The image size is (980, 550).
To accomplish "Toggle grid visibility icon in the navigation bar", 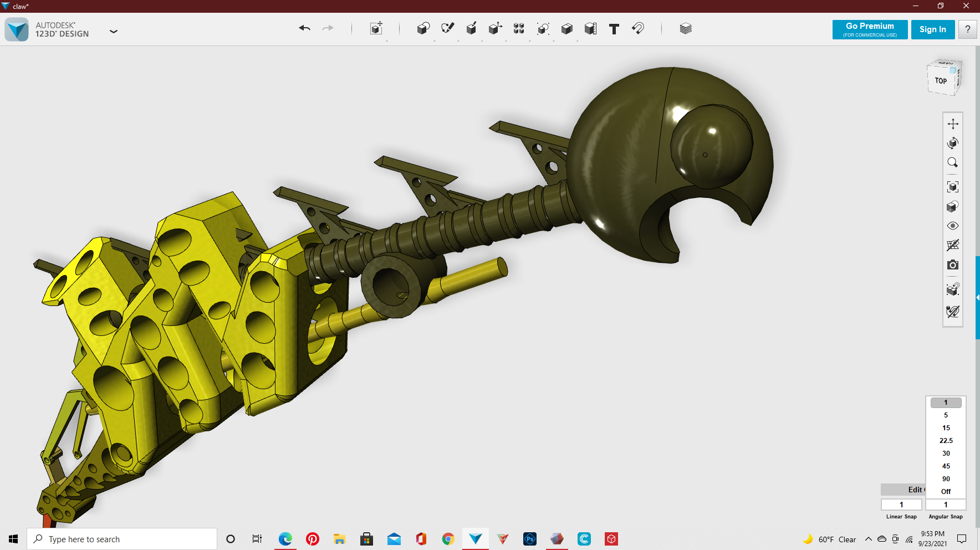I will pyautogui.click(x=953, y=245).
